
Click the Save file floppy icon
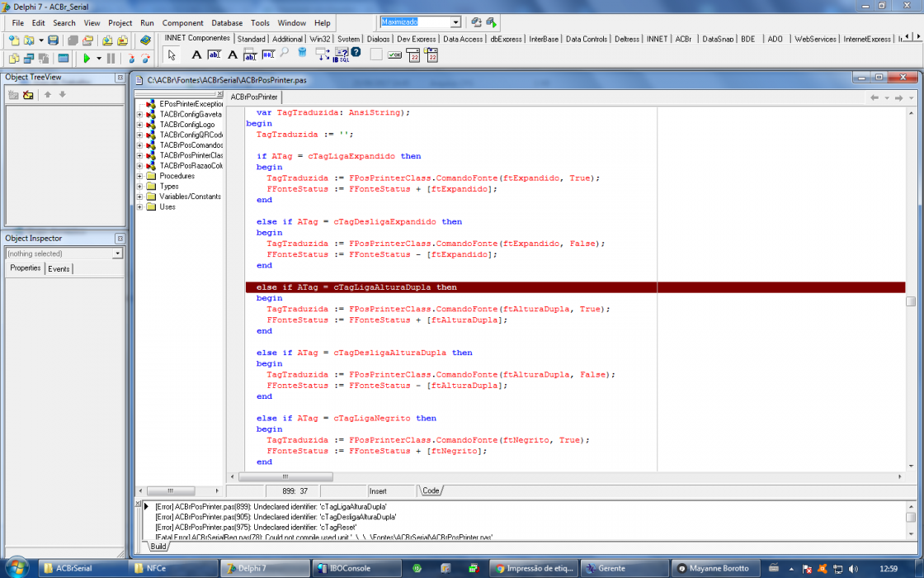point(53,40)
